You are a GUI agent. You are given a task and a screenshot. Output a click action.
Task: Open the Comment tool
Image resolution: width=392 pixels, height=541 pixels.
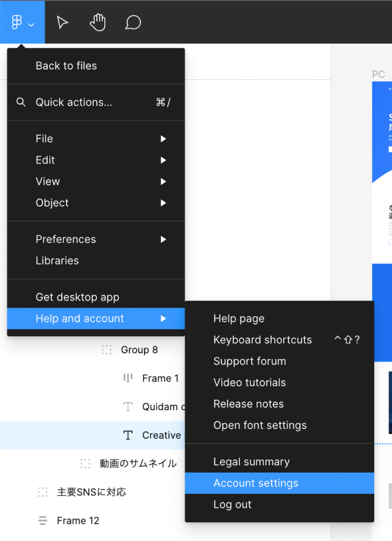tap(132, 22)
